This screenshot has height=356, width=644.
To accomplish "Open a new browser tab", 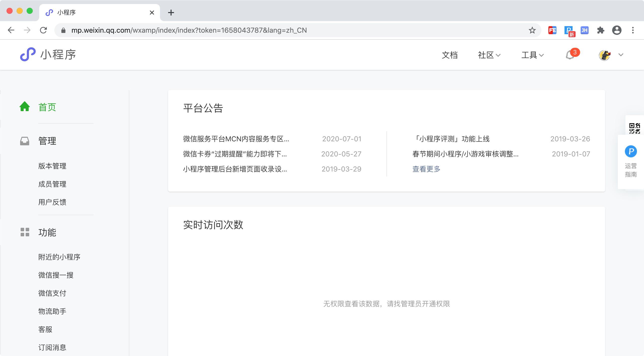I will tap(171, 13).
